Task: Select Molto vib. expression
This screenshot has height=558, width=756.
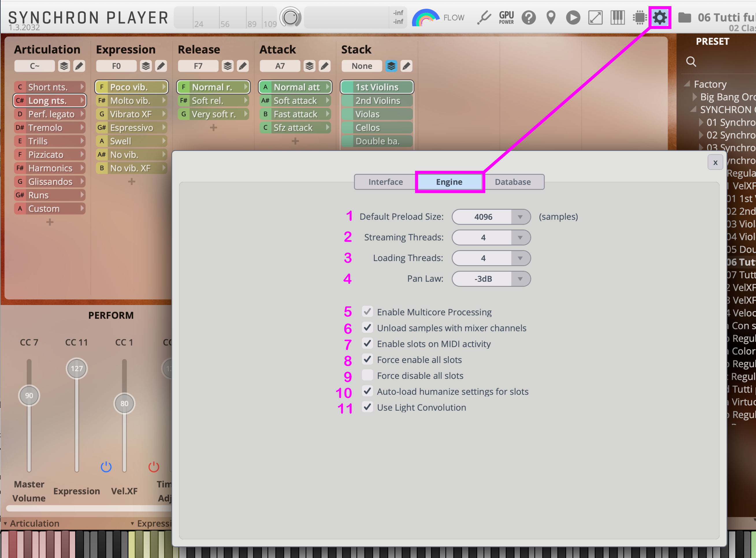Action: pos(131,101)
